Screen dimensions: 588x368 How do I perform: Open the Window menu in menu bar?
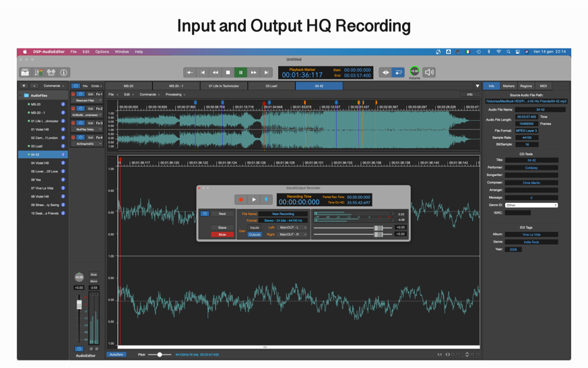(x=121, y=52)
